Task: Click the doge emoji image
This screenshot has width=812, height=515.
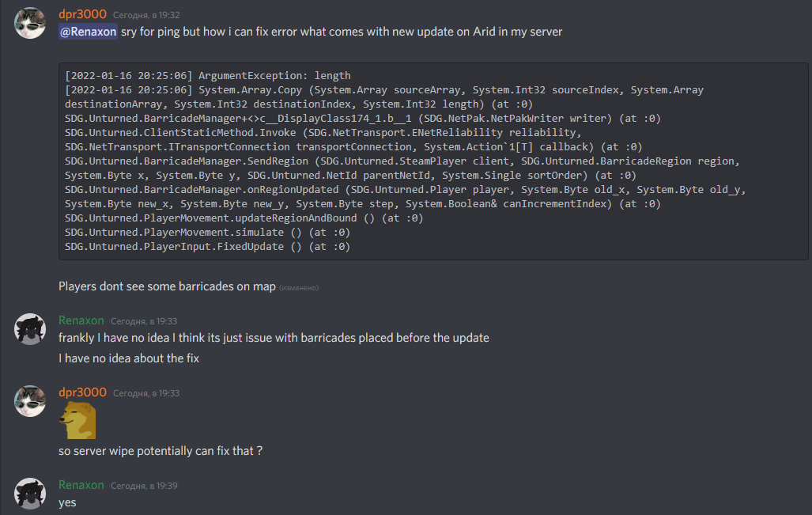Action: [78, 422]
